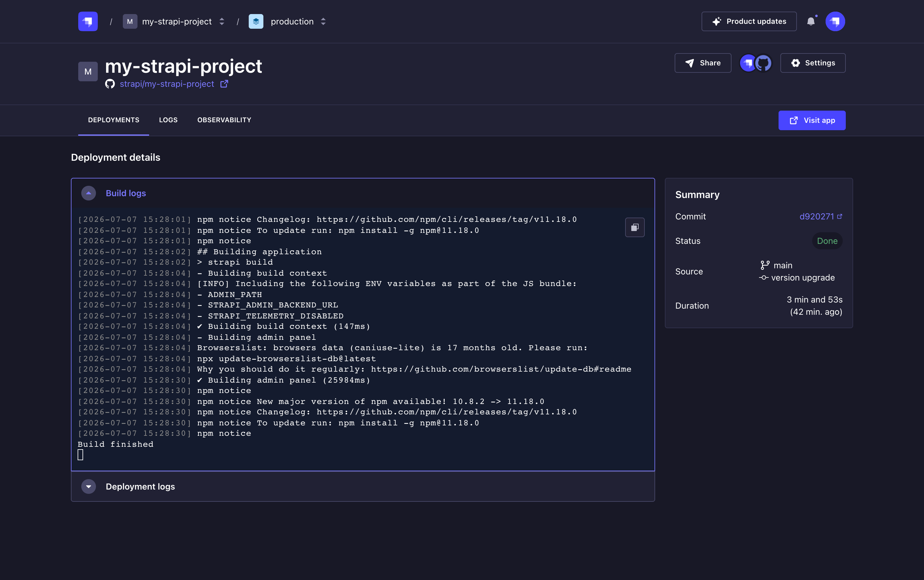Click the 'STRAPI_ADMIN_BACKEND_URL' log line
Screen dimensions: 924x580
pos(268,305)
